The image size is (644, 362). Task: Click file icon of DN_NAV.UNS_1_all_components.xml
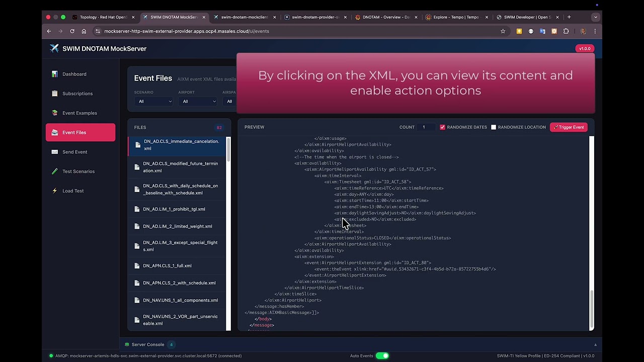(137, 300)
